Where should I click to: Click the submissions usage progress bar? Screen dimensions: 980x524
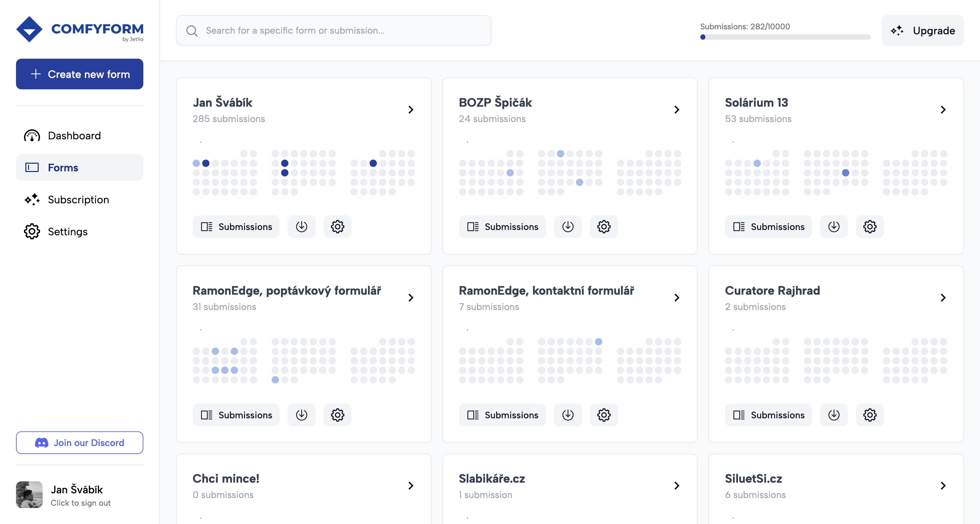pos(785,37)
